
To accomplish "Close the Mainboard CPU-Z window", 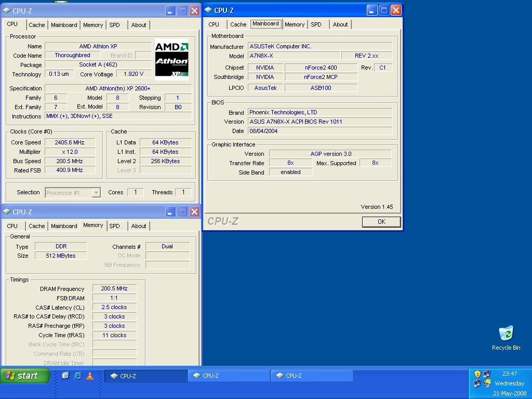I will click(x=396, y=10).
